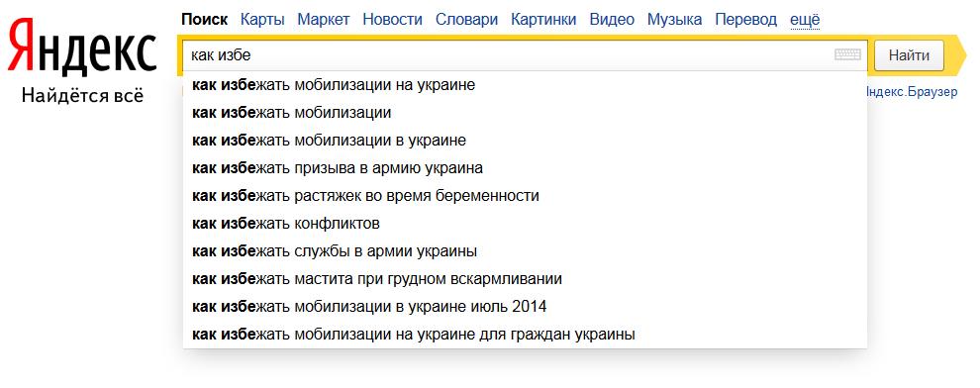Viewport: 980px width, 388px height.
Task: Select the Поиск tab
Action: (x=204, y=20)
